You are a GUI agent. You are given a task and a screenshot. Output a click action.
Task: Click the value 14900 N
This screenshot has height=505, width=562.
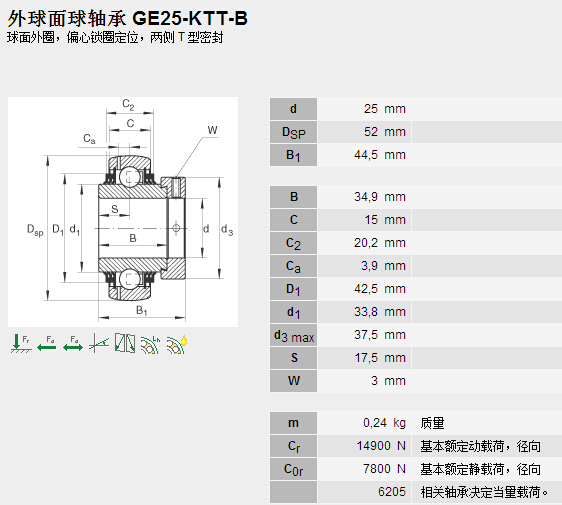(x=381, y=446)
